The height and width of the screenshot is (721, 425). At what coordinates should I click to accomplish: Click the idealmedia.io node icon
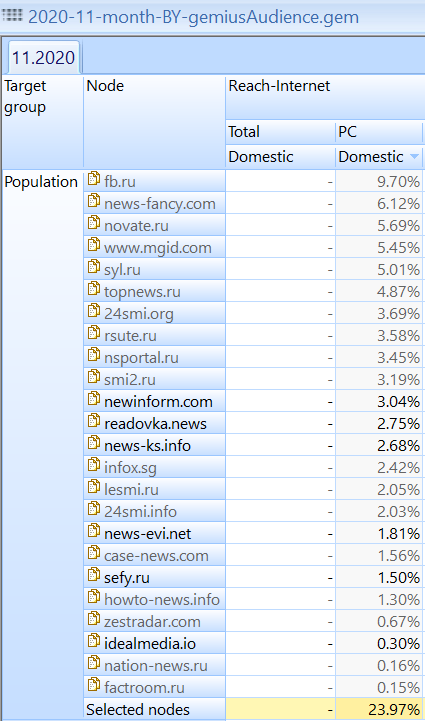[x=94, y=641]
